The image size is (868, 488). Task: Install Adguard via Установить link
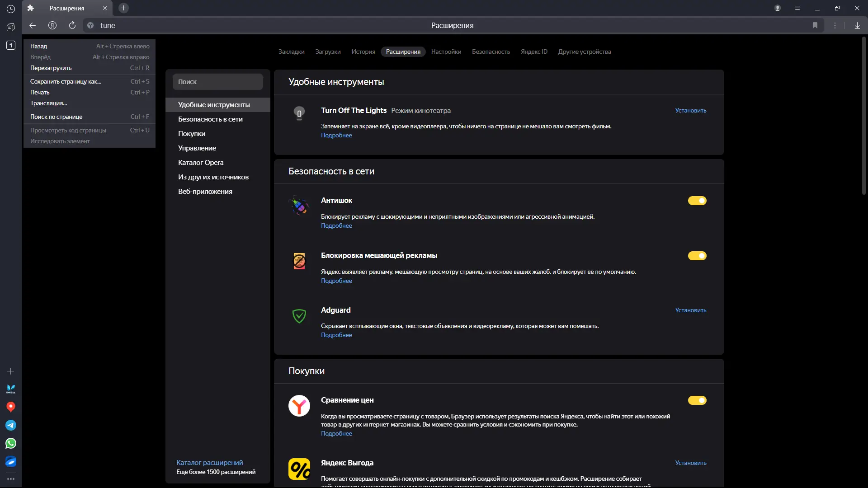tap(690, 310)
